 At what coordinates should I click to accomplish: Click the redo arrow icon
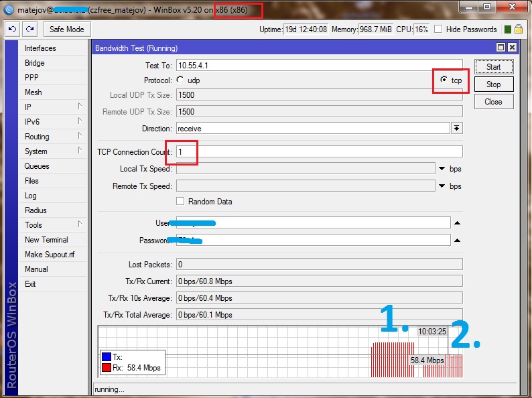pos(30,29)
